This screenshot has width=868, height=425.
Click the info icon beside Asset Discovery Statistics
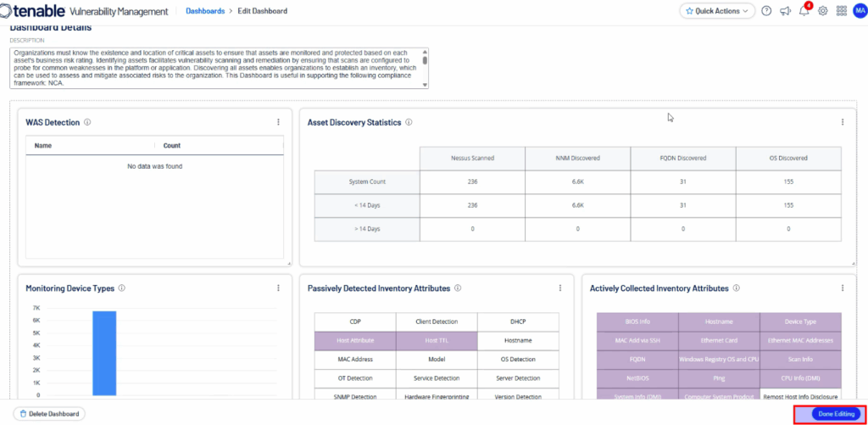click(x=409, y=122)
